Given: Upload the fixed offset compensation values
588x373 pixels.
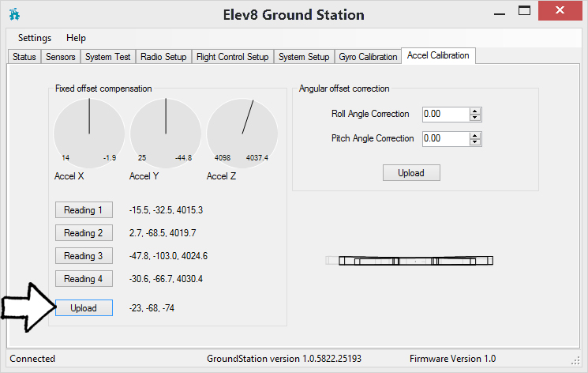Looking at the screenshot, I should pyautogui.click(x=84, y=308).
